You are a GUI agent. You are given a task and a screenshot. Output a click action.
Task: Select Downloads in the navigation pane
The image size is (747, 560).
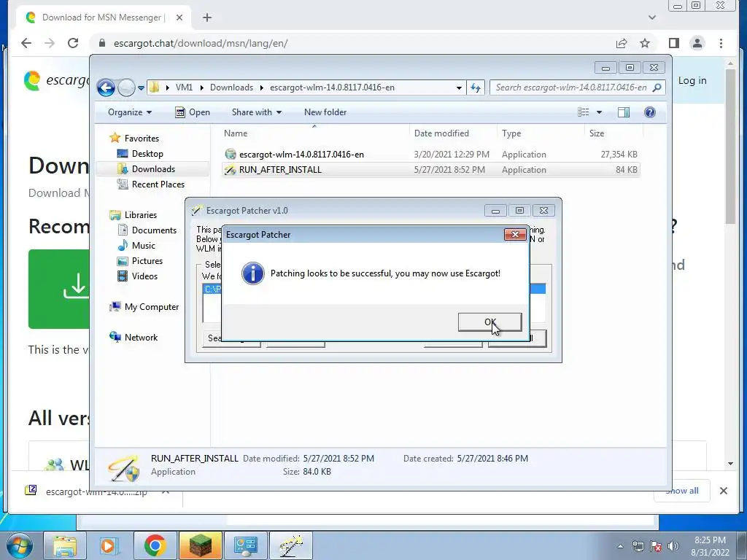(x=153, y=169)
